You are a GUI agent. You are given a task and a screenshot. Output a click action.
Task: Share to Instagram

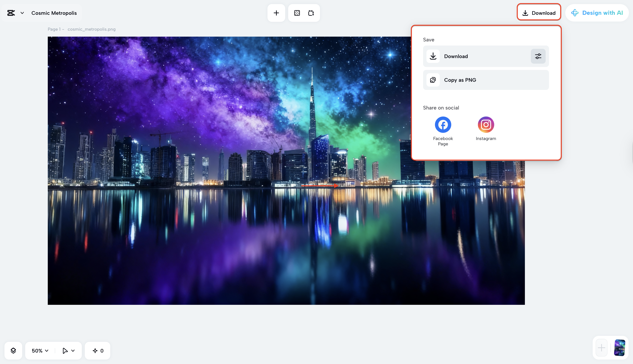(486, 125)
